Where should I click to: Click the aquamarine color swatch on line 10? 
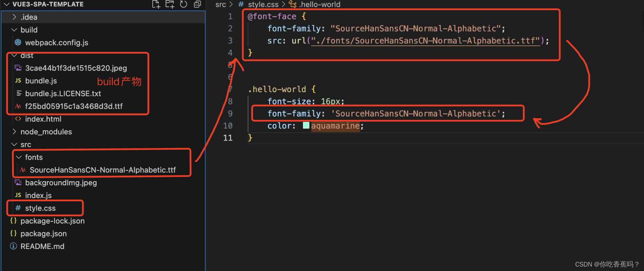pos(306,125)
